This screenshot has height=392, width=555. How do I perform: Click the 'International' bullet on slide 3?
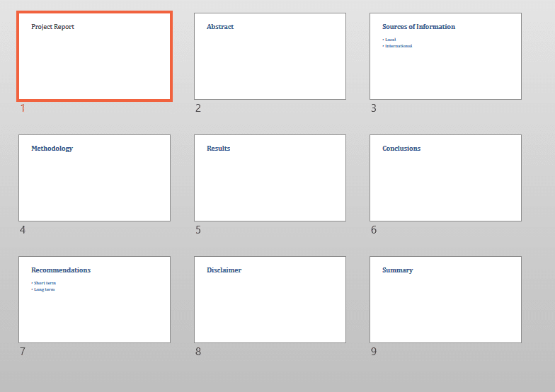tap(398, 46)
